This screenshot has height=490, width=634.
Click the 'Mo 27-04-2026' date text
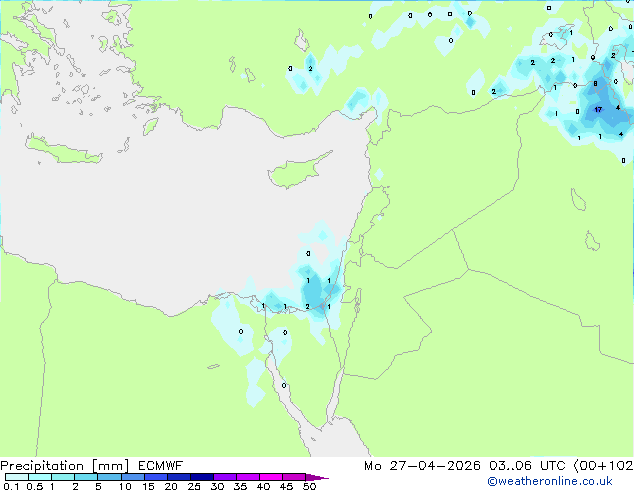(422, 466)
